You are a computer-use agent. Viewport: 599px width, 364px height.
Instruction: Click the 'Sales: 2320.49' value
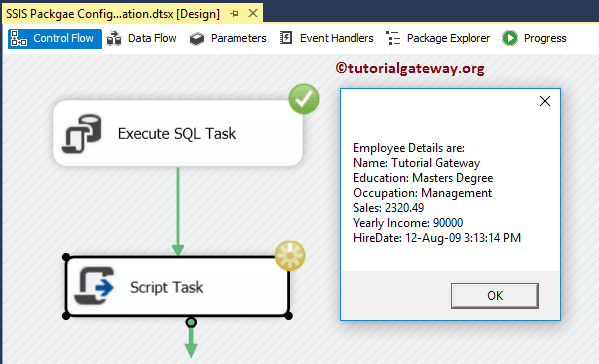pos(389,208)
